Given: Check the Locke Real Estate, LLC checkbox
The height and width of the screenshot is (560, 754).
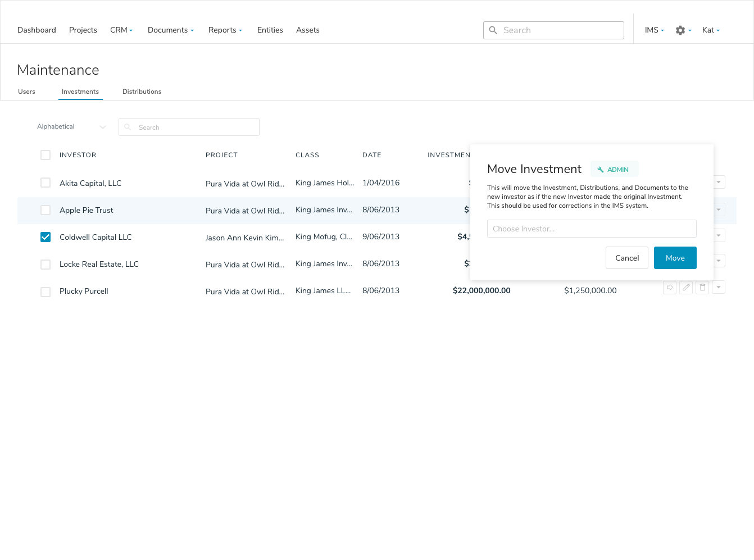Looking at the screenshot, I should (x=46, y=264).
